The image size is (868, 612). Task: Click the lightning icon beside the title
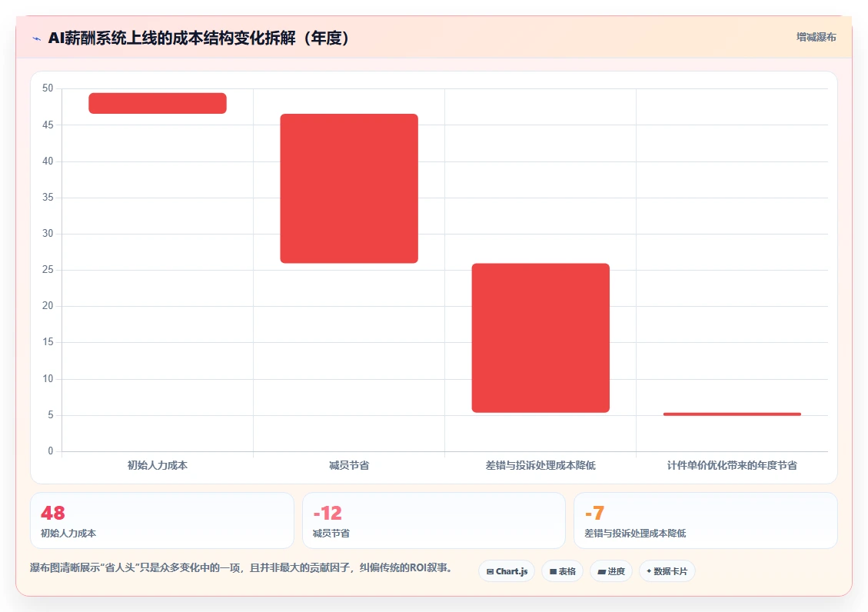point(37,38)
